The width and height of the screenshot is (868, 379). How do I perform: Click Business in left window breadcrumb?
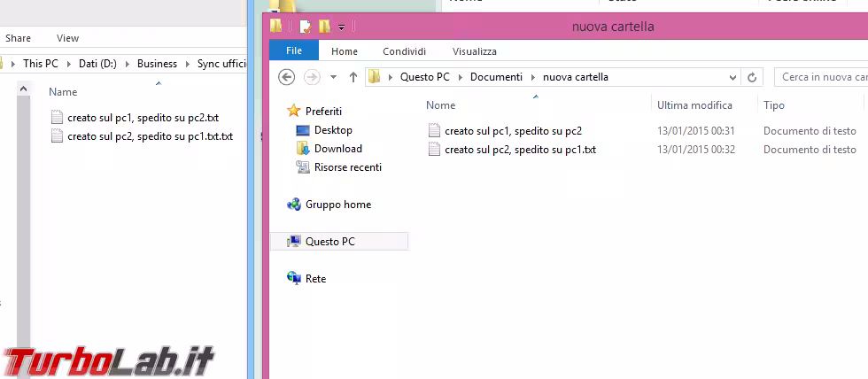click(x=158, y=64)
